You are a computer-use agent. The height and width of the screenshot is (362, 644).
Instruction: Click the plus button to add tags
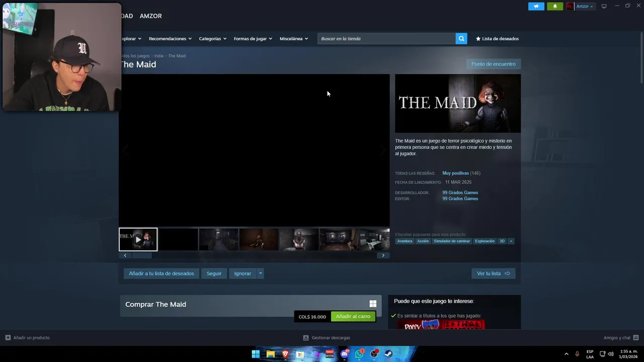pyautogui.click(x=511, y=241)
